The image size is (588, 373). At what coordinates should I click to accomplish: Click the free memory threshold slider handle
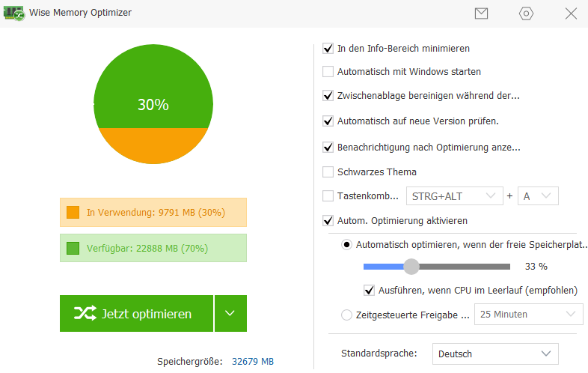411,266
